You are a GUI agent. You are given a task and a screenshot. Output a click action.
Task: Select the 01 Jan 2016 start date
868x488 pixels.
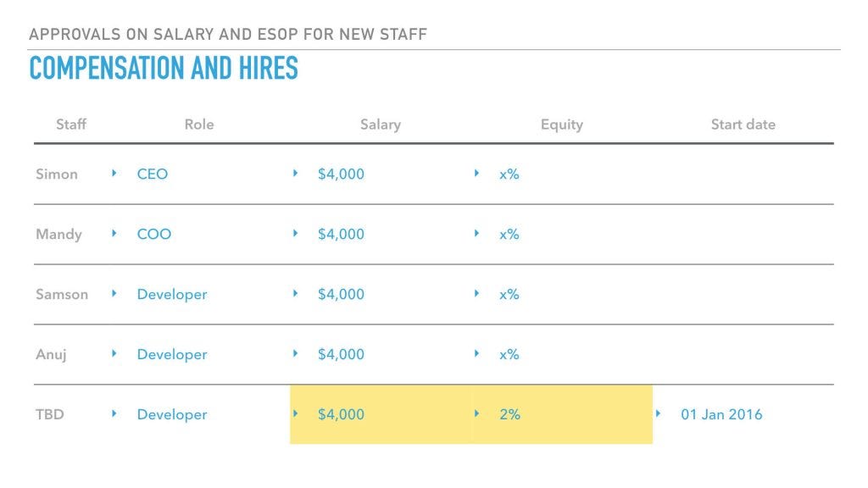point(721,414)
